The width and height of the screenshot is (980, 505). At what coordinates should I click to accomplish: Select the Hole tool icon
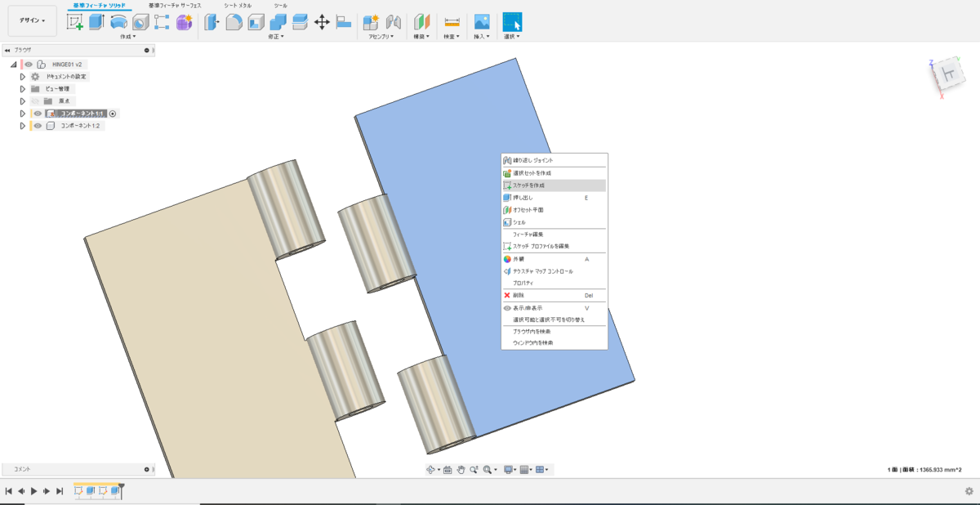[x=140, y=22]
